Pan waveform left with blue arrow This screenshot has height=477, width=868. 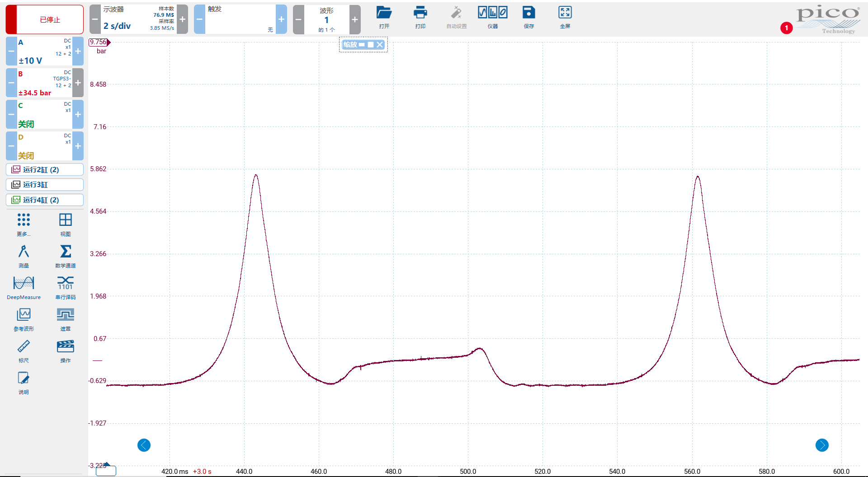(144, 445)
